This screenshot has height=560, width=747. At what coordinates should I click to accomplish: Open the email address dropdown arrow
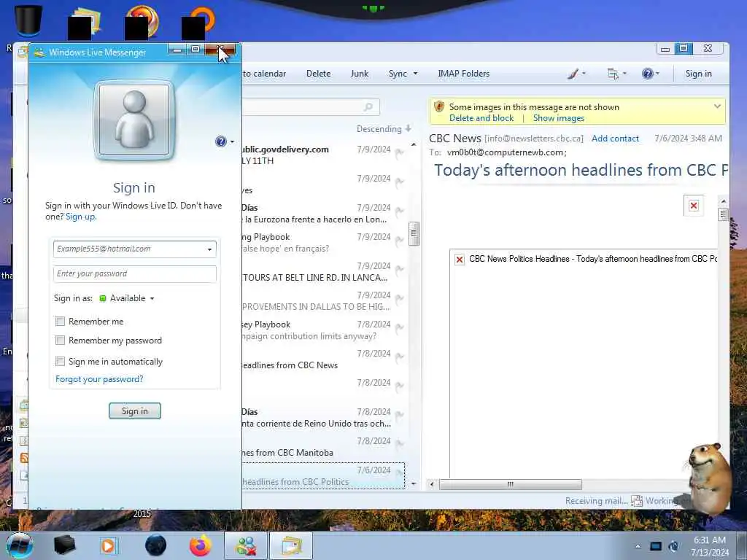click(x=209, y=249)
